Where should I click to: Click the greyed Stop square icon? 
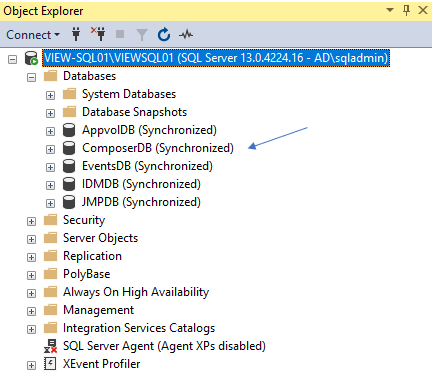pos(120,34)
